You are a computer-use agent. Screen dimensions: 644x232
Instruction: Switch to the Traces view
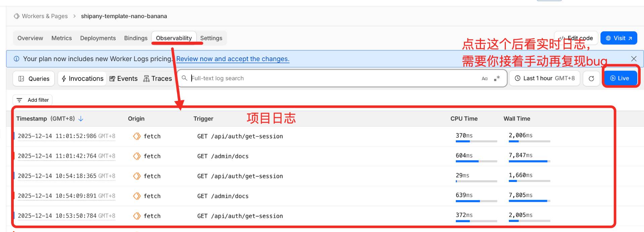[x=157, y=79]
